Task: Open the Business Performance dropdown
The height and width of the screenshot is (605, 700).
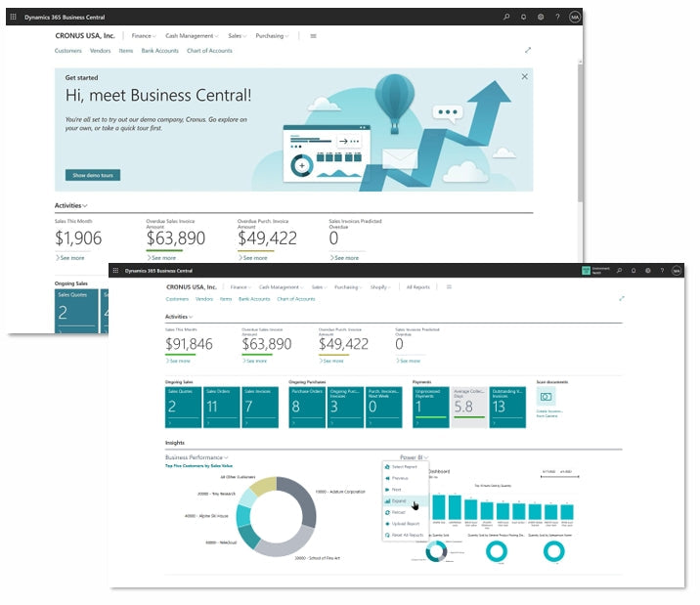Action: (x=197, y=457)
